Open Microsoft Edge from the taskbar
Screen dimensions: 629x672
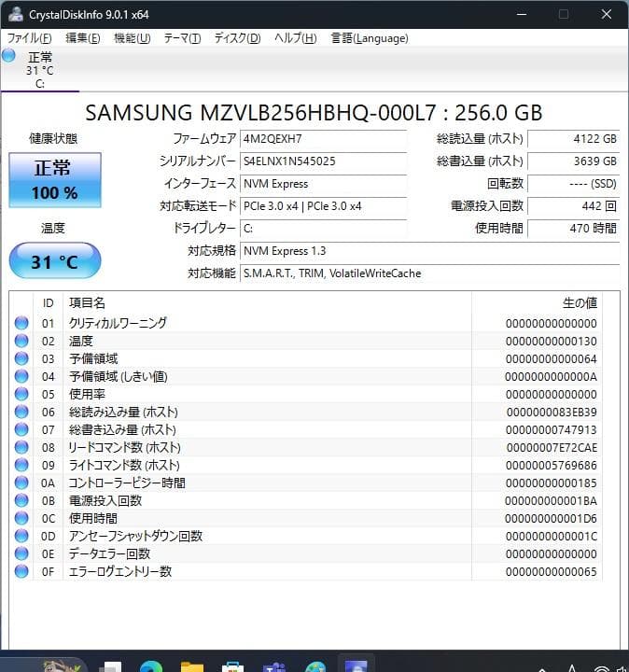click(x=151, y=665)
